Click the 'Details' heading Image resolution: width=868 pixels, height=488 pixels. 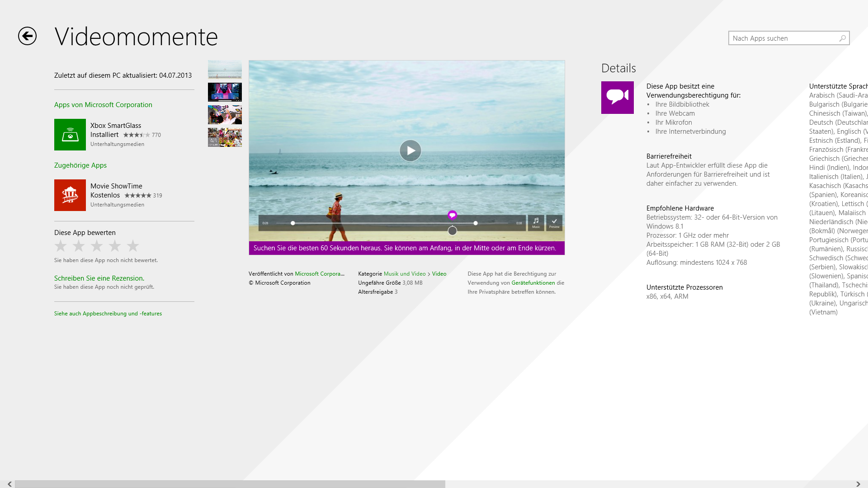pyautogui.click(x=618, y=68)
